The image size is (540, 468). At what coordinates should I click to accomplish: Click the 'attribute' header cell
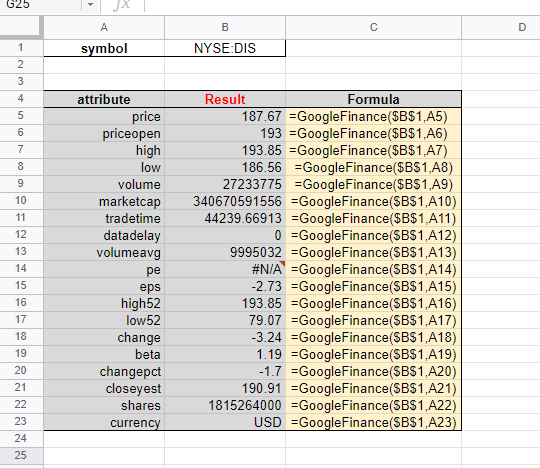pyautogui.click(x=104, y=100)
